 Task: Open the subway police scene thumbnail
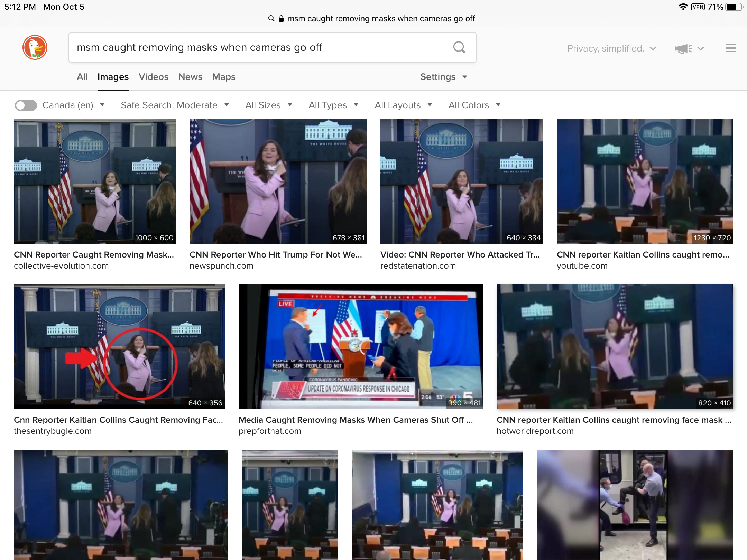point(635,505)
